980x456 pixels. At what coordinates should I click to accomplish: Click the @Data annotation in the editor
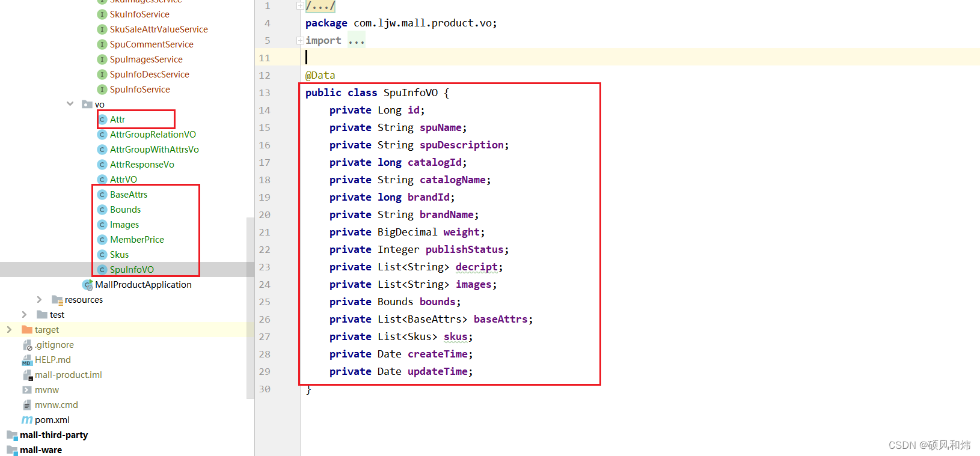(320, 76)
